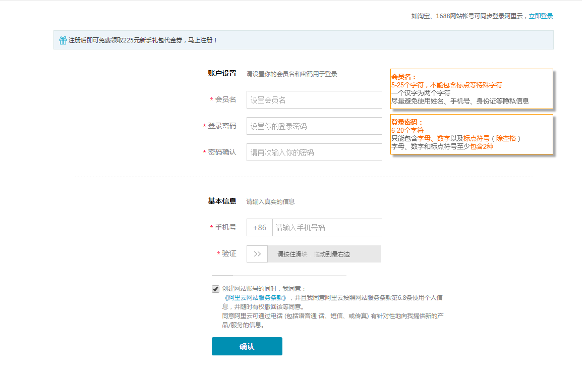Click the promo banner about 225元 voucher
This screenshot has height=366, width=588.
coord(304,40)
